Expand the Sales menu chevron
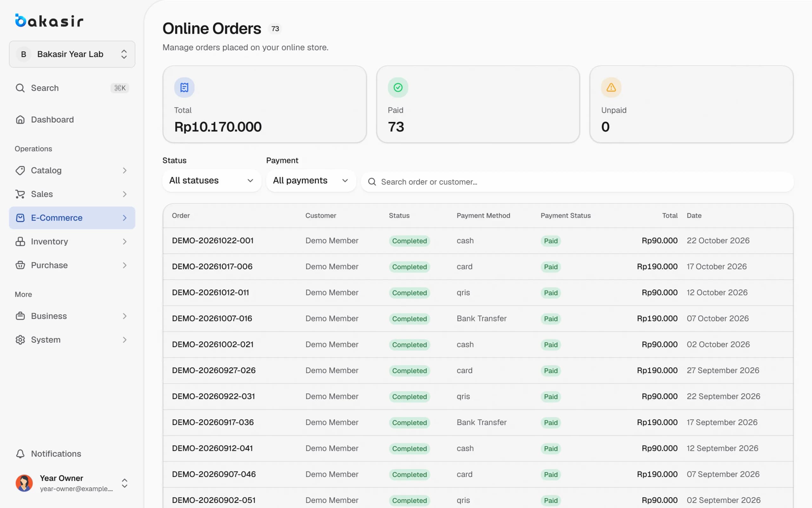This screenshot has height=508, width=812. 124,194
